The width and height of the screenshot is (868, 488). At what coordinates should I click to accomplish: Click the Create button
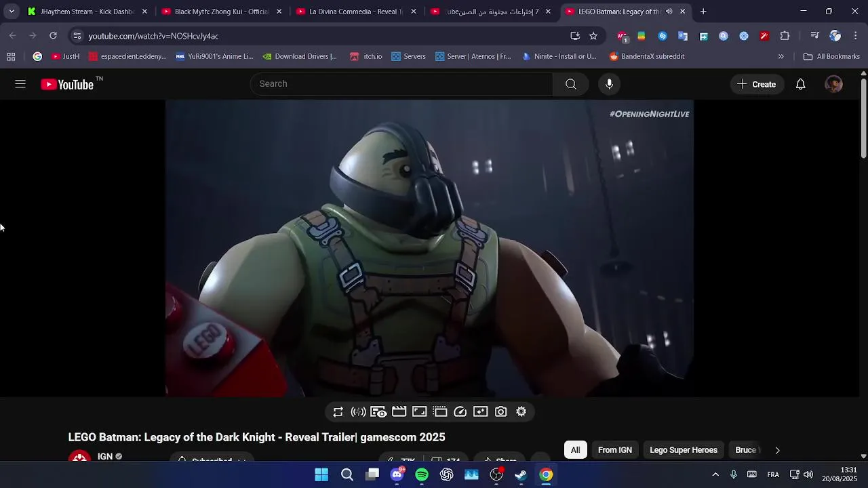[x=757, y=84]
